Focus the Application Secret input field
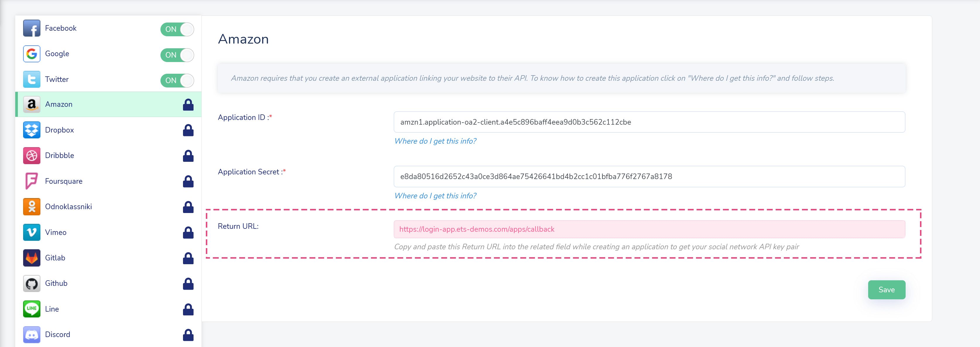Viewport: 980px width, 347px height. [x=649, y=176]
